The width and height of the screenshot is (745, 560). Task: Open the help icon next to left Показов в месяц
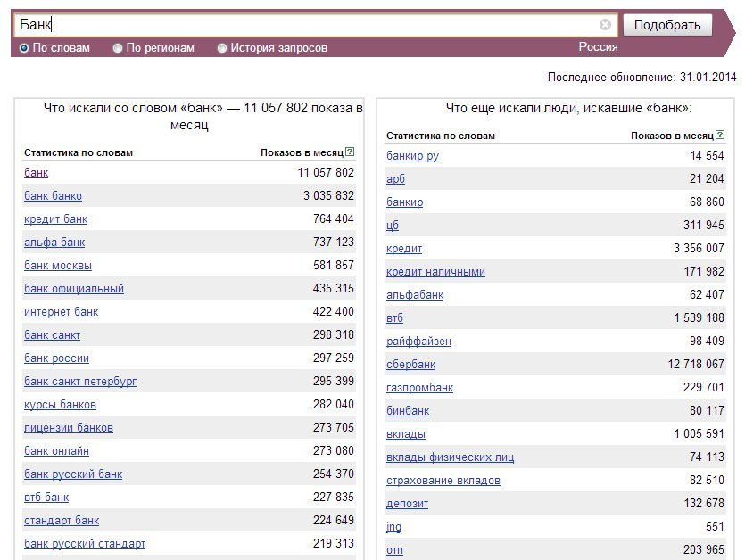tap(350, 152)
